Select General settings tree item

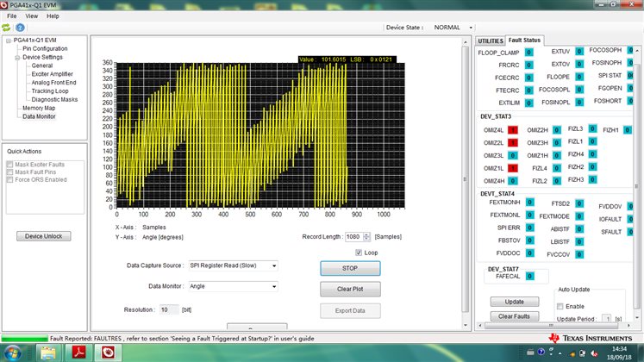[42, 66]
